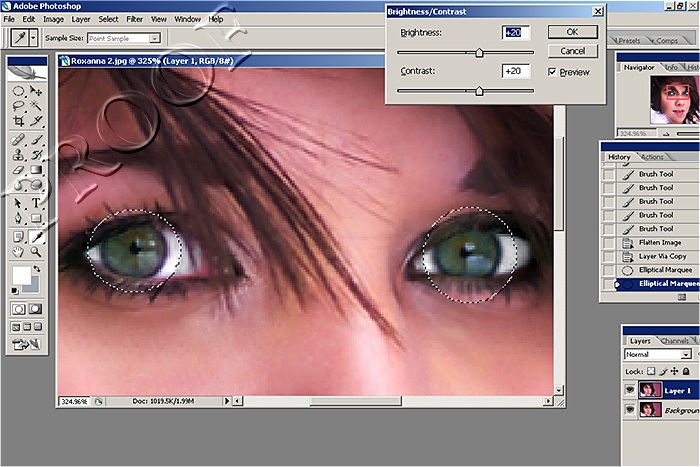Viewport: 700px width, 467px height.
Task: Select the Slice tool
Action: 36,121
